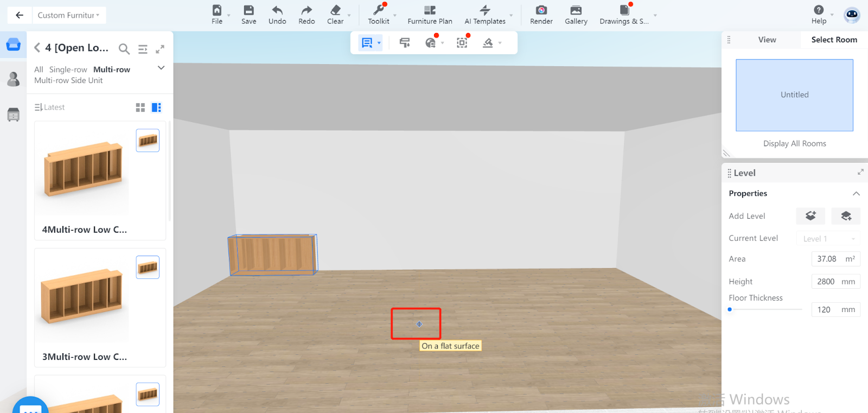Add a level below
Viewport: 868px width, 413px height.
pyautogui.click(x=846, y=216)
